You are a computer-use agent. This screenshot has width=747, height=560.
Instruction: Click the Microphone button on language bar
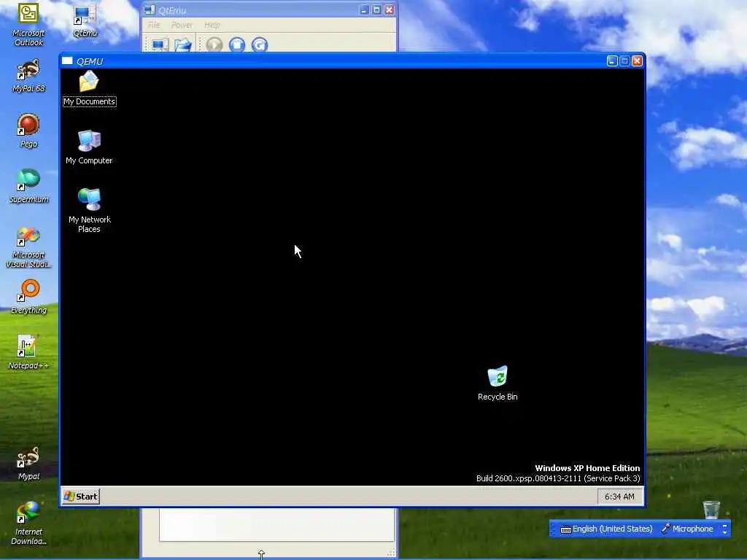pos(687,529)
